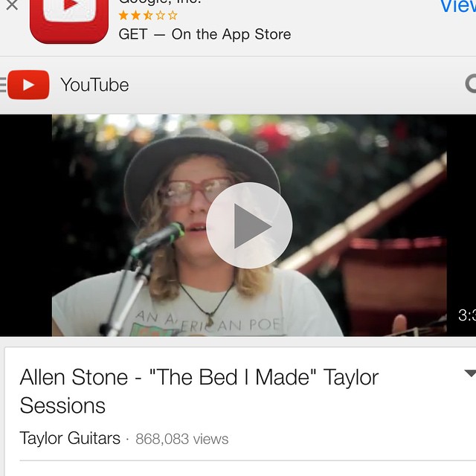
Task: Open the View link for the app
Action: 458,6
